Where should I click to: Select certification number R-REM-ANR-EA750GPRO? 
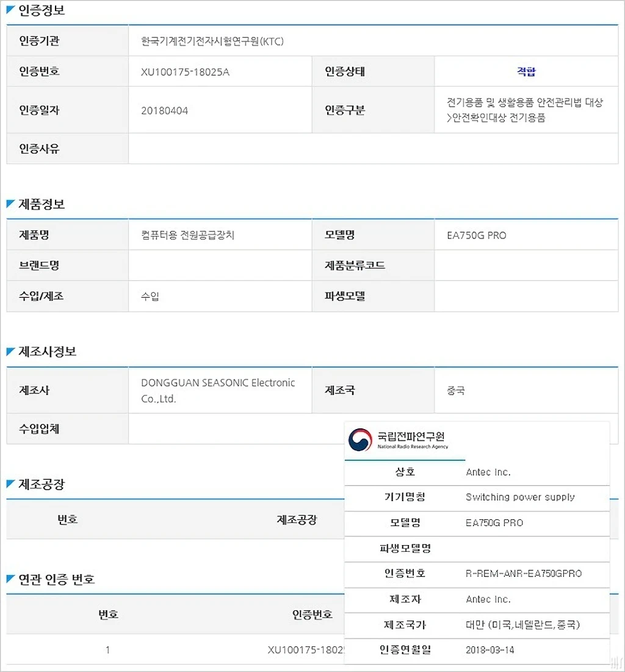click(x=524, y=574)
